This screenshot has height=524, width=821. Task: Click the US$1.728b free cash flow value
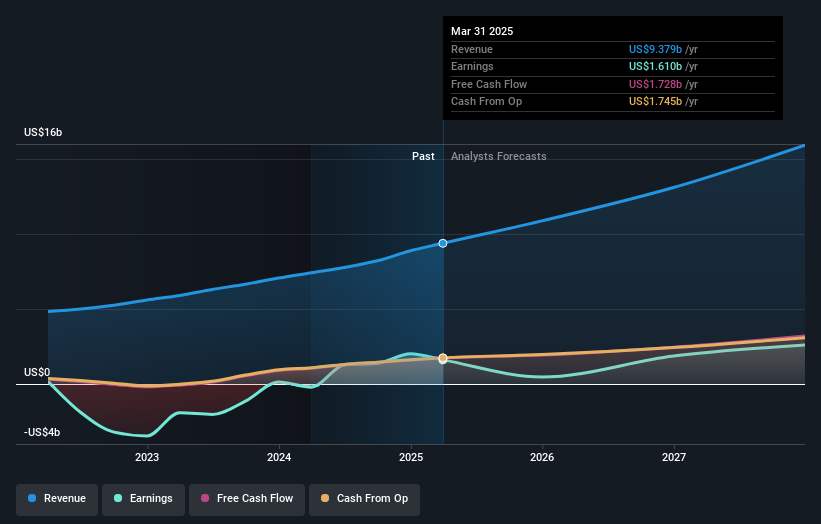tap(656, 84)
